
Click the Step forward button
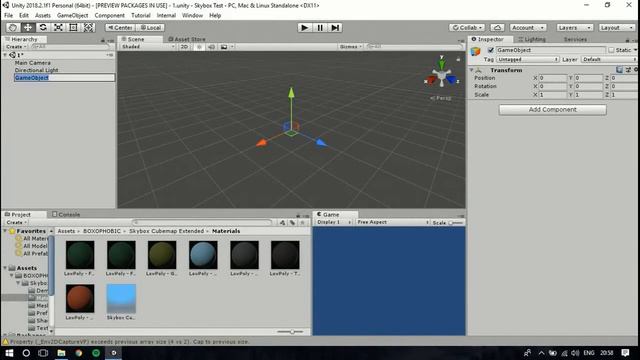click(x=335, y=27)
